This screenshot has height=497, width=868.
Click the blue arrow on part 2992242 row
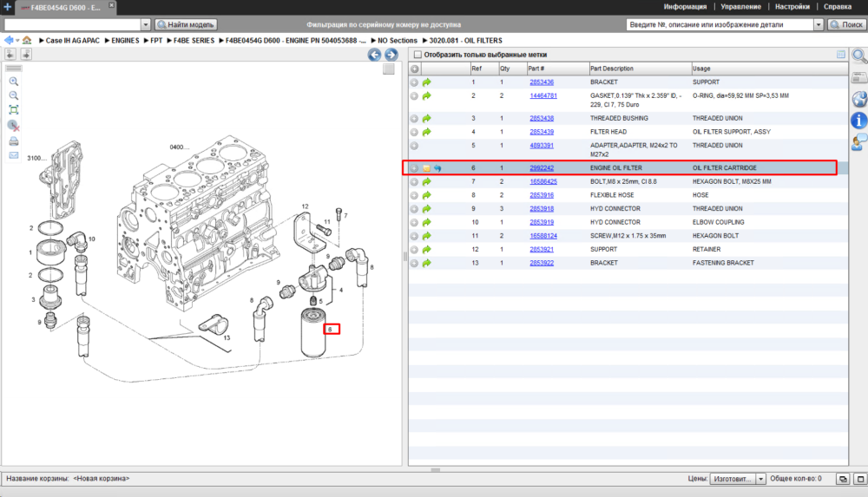(x=437, y=168)
